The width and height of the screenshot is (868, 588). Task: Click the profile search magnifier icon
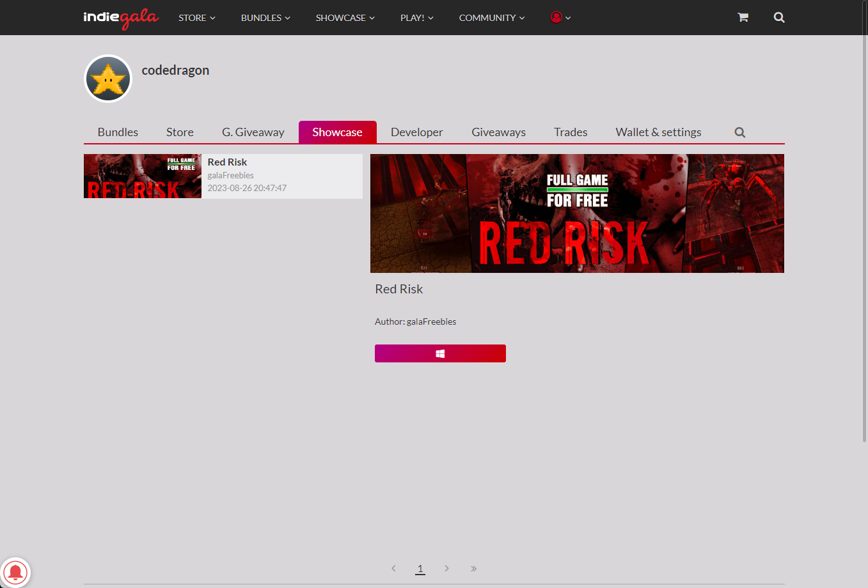pos(740,132)
